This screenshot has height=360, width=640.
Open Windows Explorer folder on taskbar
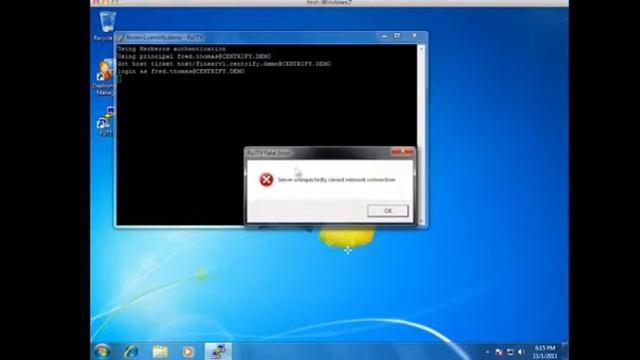click(x=160, y=351)
